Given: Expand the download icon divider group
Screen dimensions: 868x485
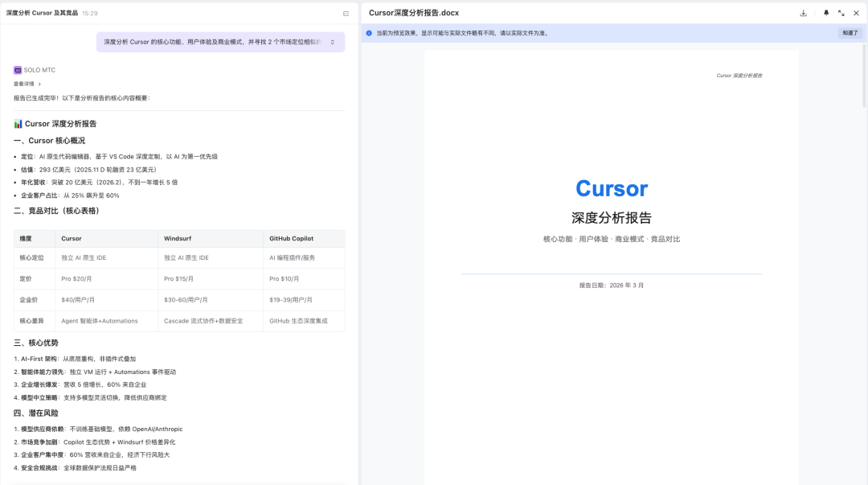Looking at the screenshot, I should (814, 13).
